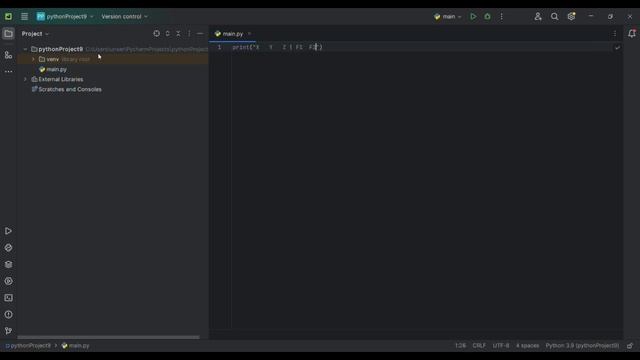The width and height of the screenshot is (640, 360).
Task: Click the PyCharm logo icon
Action: (x=8, y=17)
